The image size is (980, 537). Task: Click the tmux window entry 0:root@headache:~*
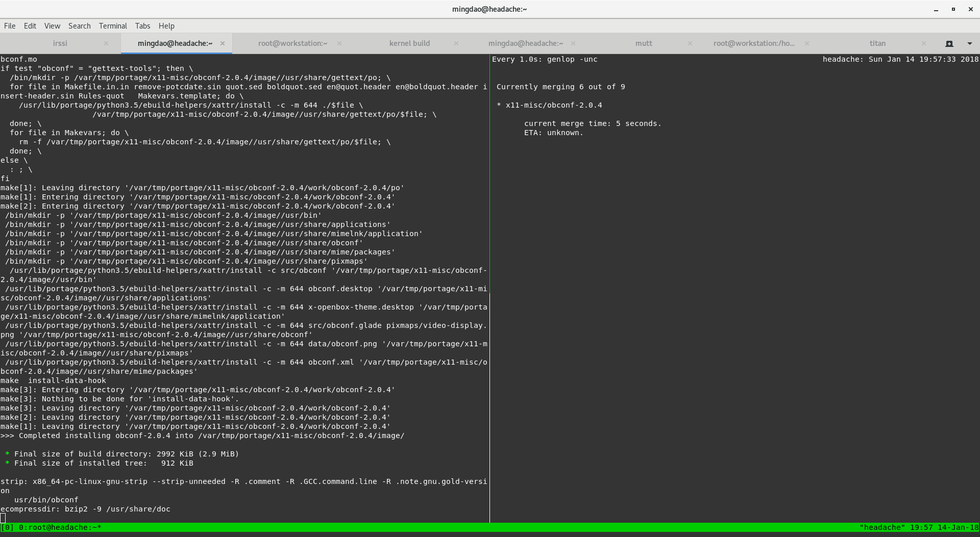click(x=60, y=527)
